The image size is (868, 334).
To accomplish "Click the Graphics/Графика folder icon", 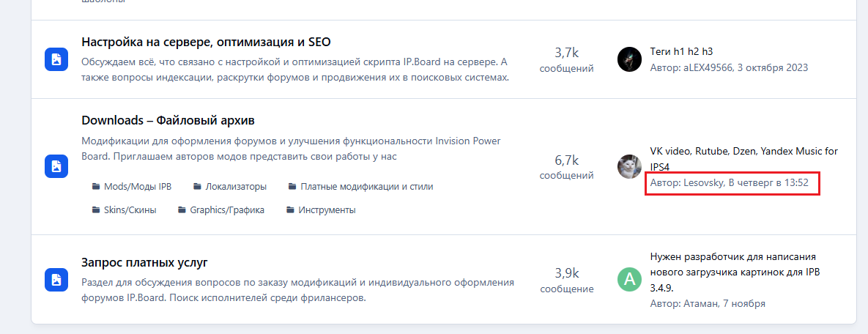I will (x=182, y=210).
